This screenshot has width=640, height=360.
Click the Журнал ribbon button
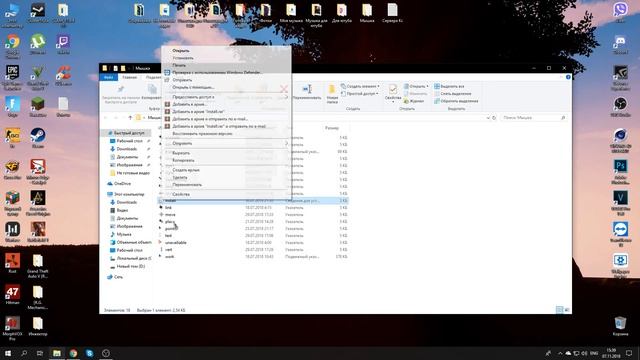point(414,101)
